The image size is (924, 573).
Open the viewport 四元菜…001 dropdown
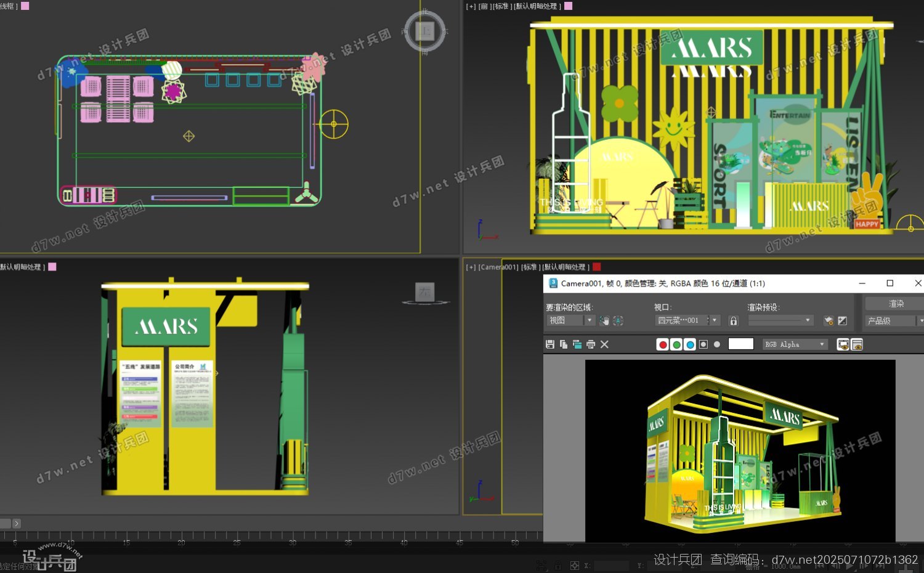[687, 320]
